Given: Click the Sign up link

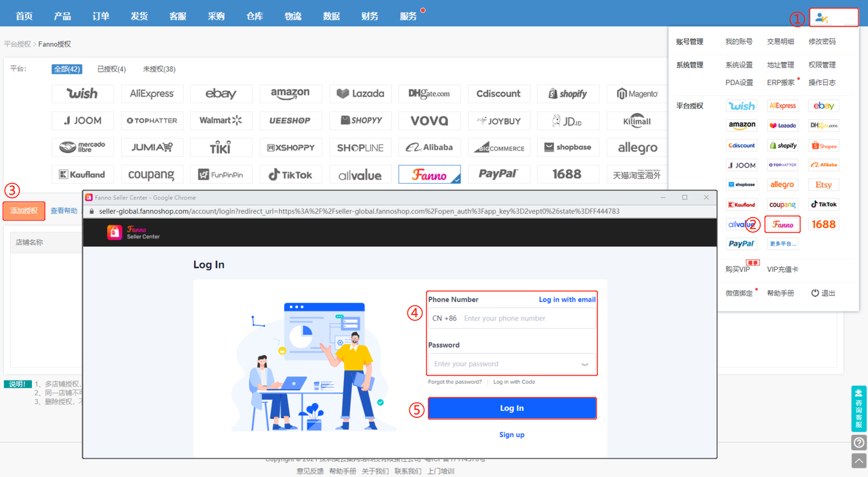Looking at the screenshot, I should point(512,435).
